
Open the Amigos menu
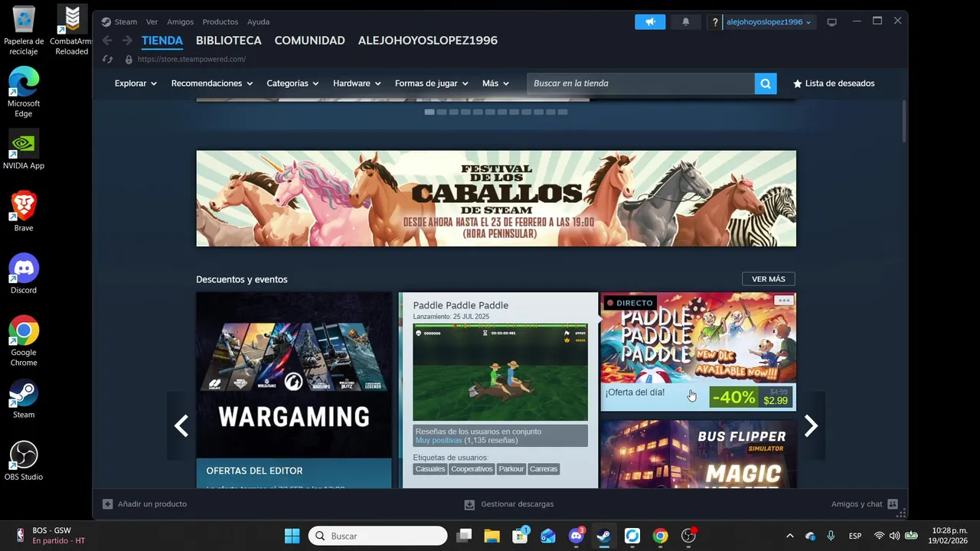click(180, 21)
